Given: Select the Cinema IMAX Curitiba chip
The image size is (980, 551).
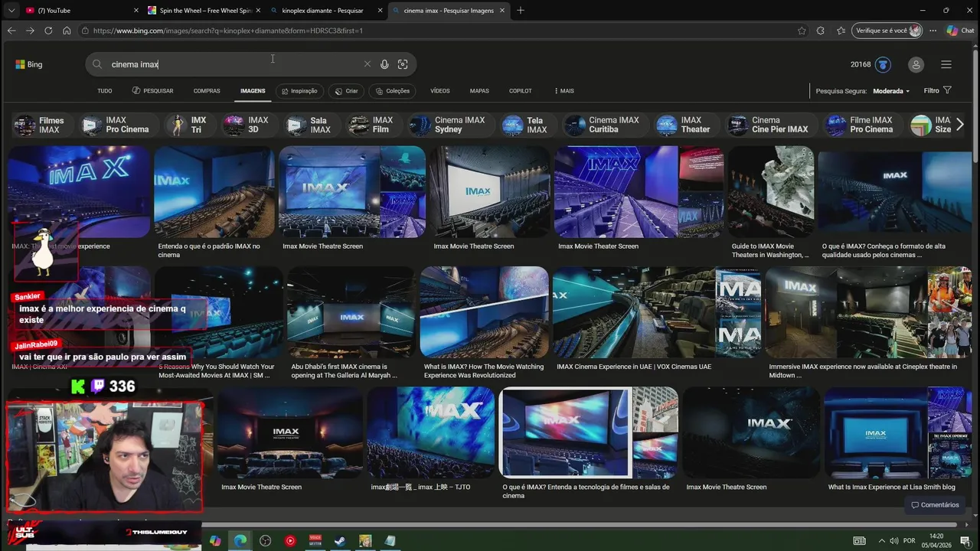Looking at the screenshot, I should [604, 125].
